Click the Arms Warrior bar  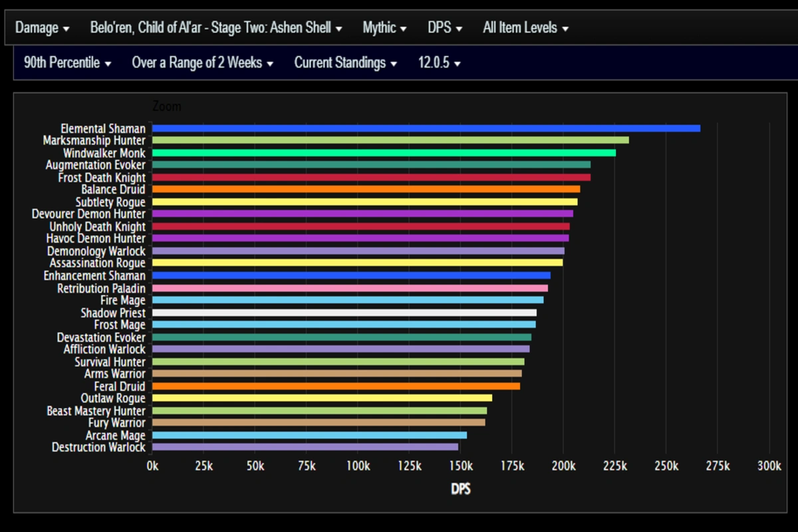[337, 374]
